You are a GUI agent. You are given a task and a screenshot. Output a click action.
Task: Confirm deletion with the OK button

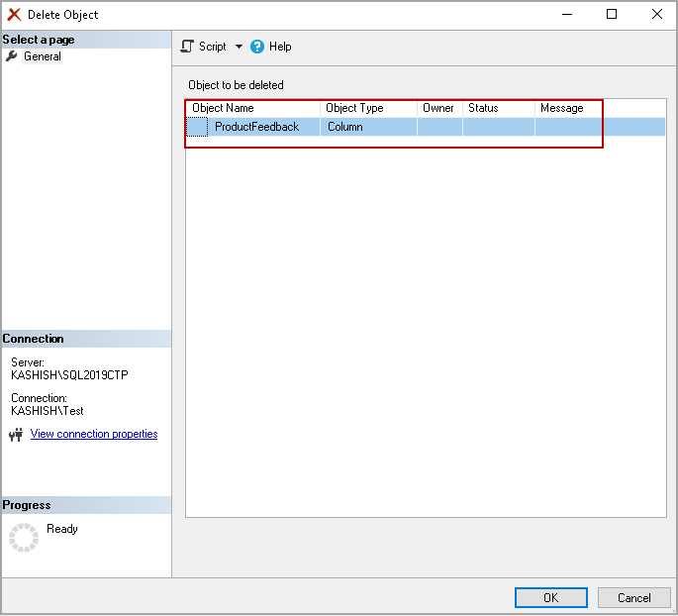[551, 597]
